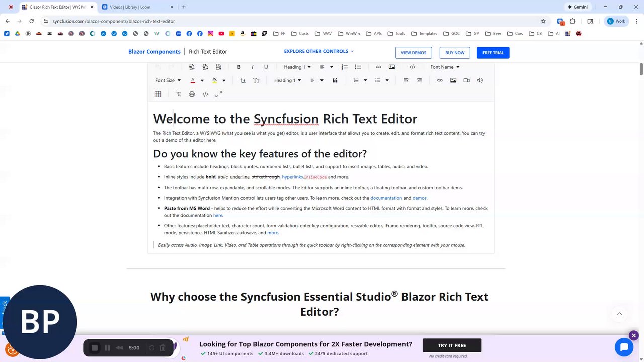
Task: Insert audio using the speaker icon
Action: coord(480,80)
